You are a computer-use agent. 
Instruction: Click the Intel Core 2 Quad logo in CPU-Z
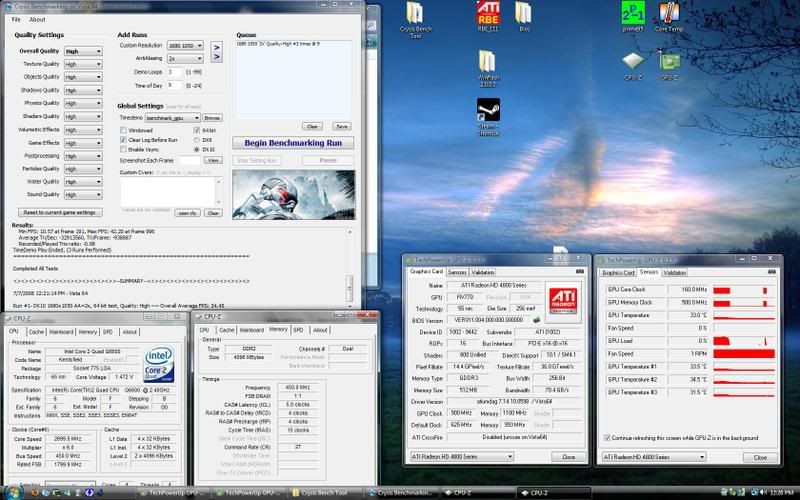[x=159, y=365]
